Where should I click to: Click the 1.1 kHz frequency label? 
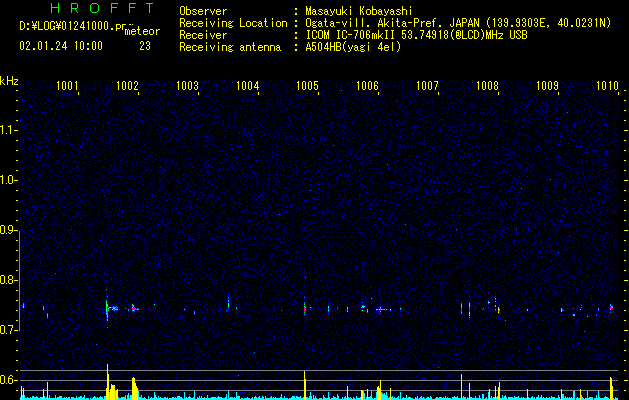(x=9, y=130)
